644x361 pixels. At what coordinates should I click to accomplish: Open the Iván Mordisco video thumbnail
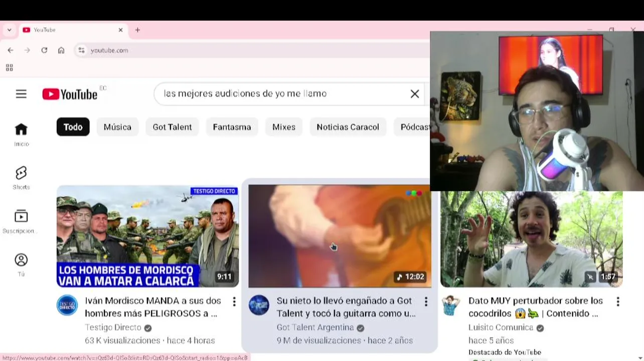(x=147, y=236)
